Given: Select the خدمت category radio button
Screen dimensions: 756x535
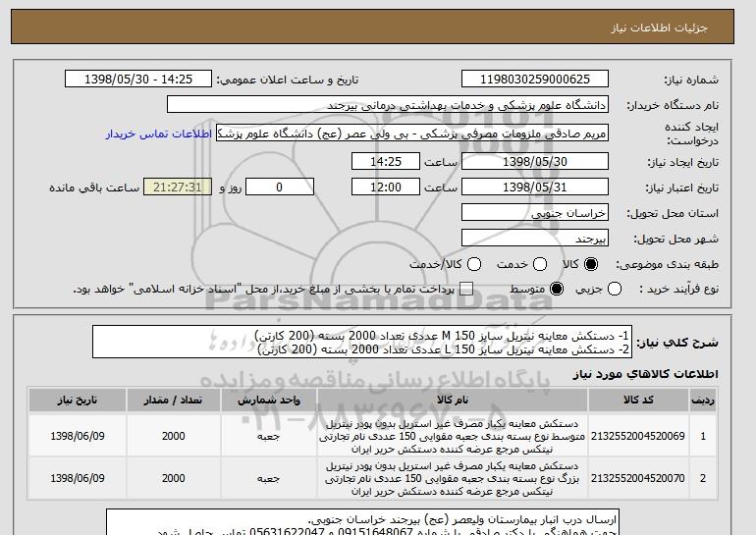Looking at the screenshot, I should (540, 264).
